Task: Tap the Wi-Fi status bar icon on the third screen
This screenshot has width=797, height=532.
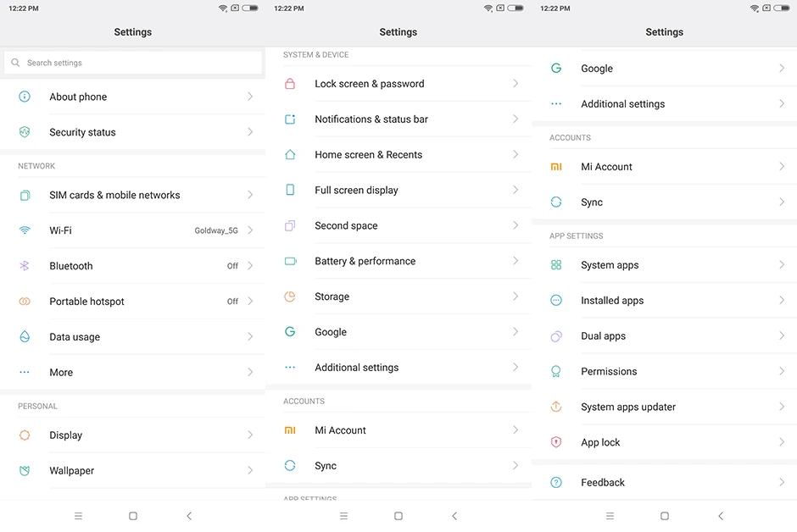Action: click(x=755, y=8)
